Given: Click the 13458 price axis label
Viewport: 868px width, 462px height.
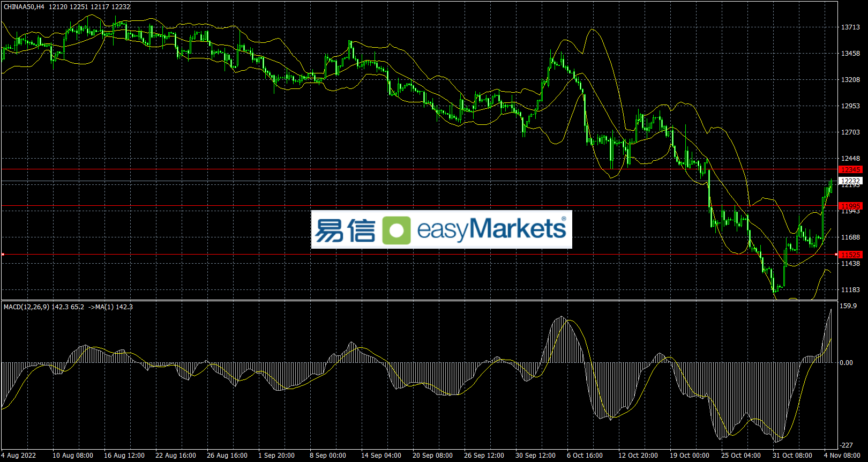Looking at the screenshot, I should tap(850, 54).
